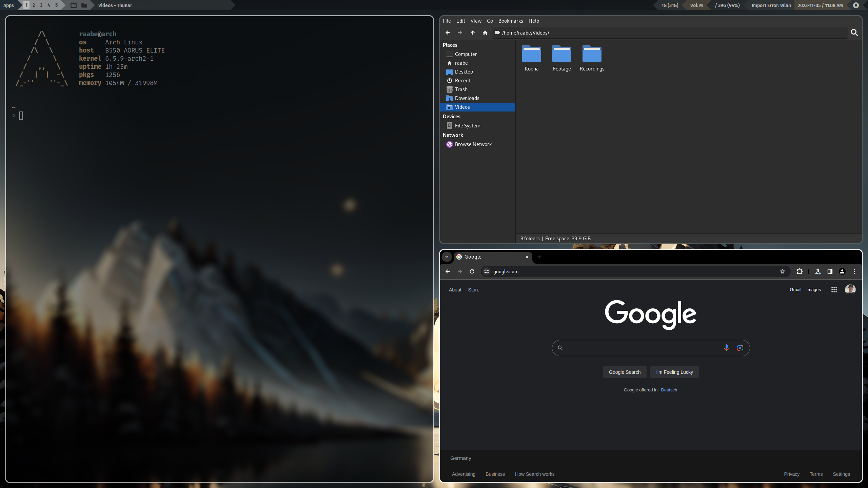Expand the Devices section in sidebar
The width and height of the screenshot is (868, 488).
tap(451, 116)
